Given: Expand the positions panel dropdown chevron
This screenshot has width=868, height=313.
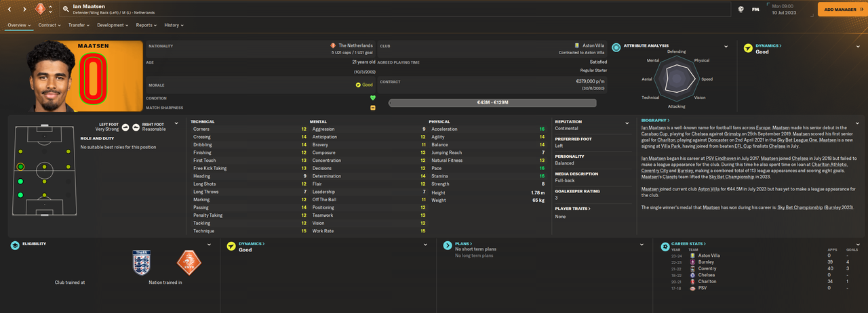Looking at the screenshot, I should point(176,123).
